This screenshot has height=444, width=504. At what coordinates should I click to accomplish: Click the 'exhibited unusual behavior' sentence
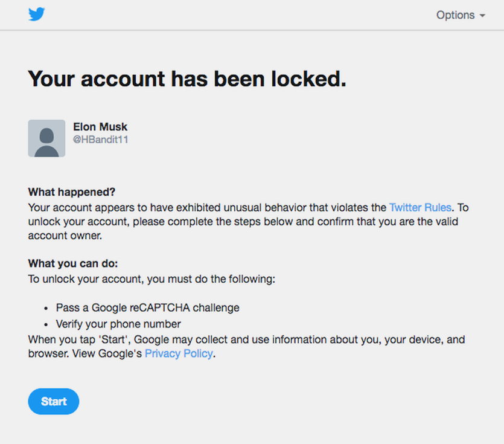[x=205, y=208]
